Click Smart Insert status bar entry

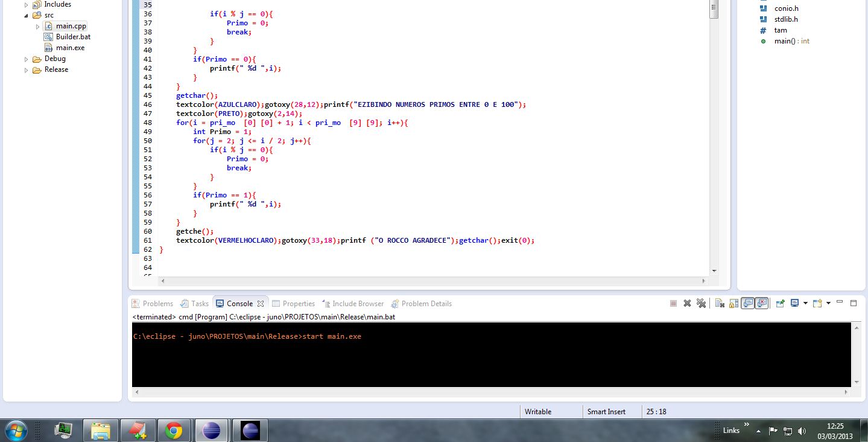pyautogui.click(x=606, y=412)
